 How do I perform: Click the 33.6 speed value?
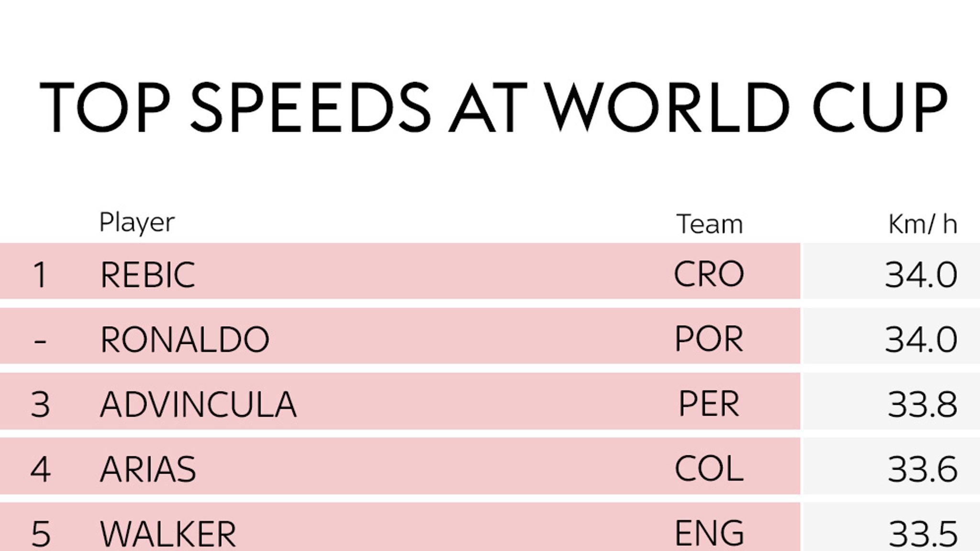coord(923,469)
